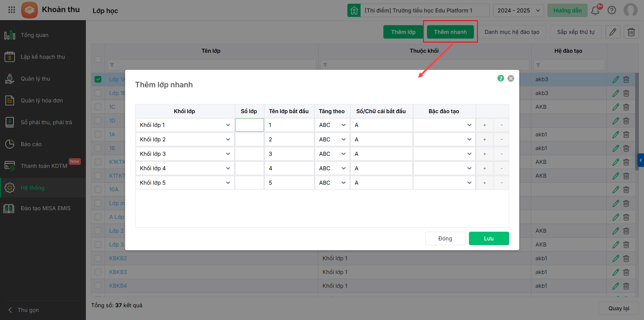Check the 1D row checkbox

(x=98, y=121)
